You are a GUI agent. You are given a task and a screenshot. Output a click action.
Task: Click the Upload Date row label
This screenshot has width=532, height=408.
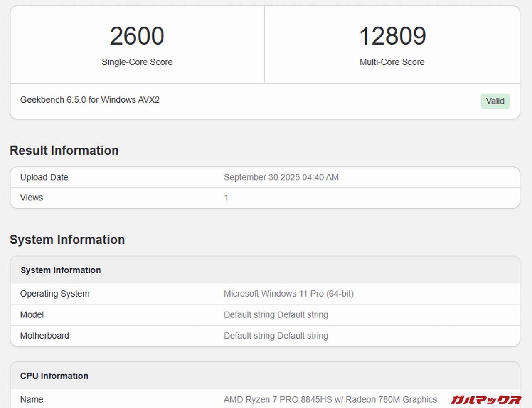tap(44, 177)
